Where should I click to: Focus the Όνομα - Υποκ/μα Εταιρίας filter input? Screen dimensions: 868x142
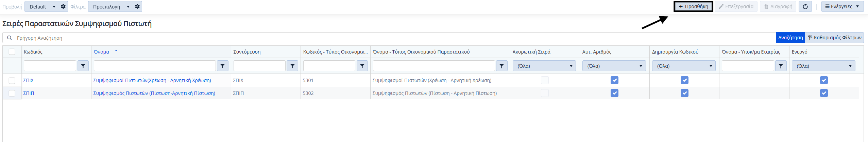click(748, 66)
